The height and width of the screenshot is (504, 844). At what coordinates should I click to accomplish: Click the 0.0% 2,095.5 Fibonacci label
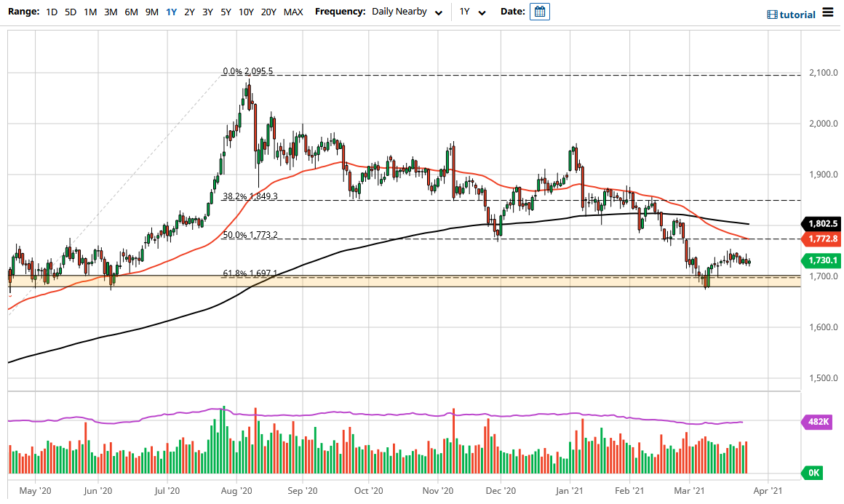(x=248, y=71)
